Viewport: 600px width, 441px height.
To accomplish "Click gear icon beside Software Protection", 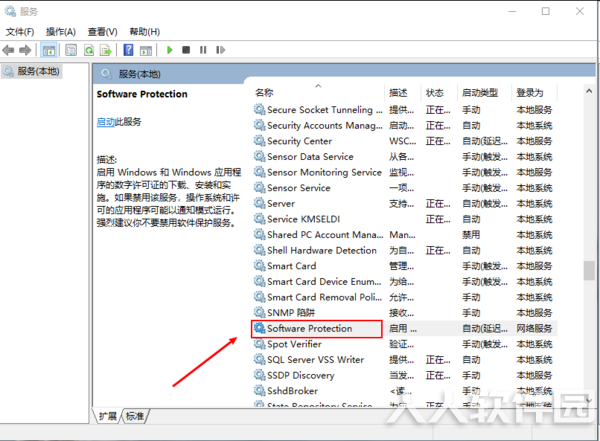I will [259, 328].
